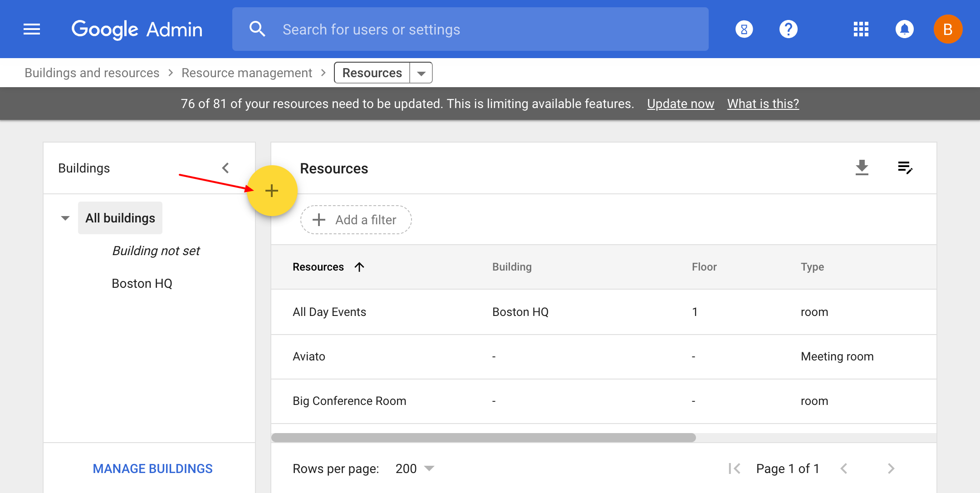This screenshot has height=493, width=980.
Task: Open the main hamburger menu
Action: 32,30
